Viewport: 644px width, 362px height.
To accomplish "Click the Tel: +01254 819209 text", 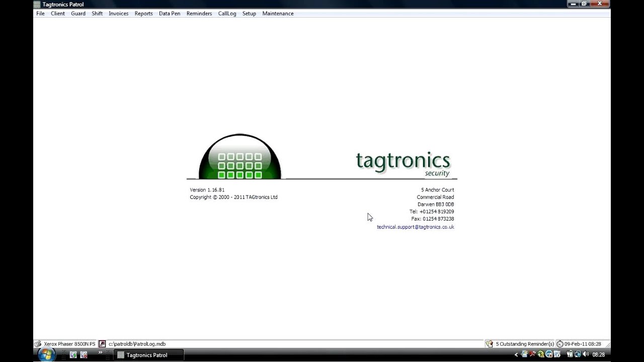I will 432,212.
